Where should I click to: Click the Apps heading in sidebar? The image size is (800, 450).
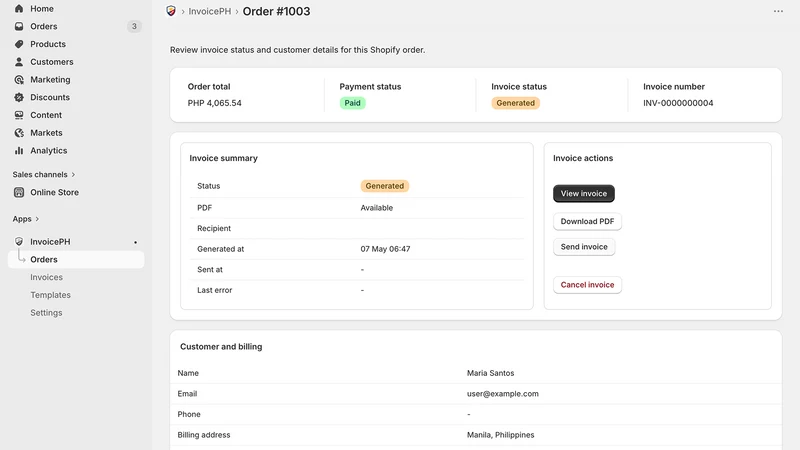[22, 219]
